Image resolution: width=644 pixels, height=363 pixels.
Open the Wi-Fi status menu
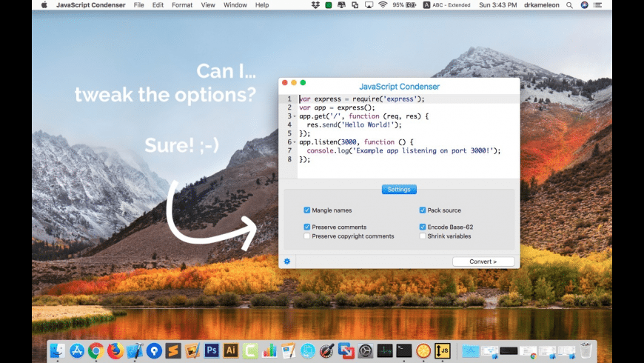383,5
